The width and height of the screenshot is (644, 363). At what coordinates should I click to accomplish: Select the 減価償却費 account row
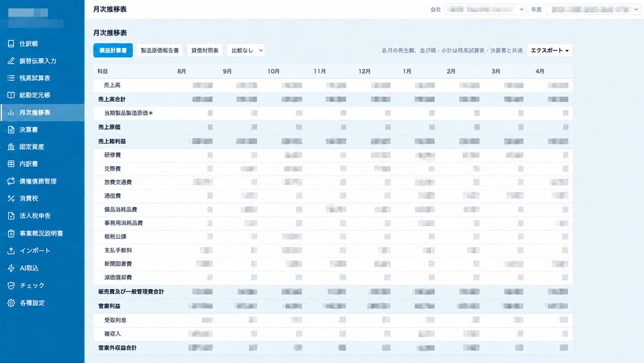[x=332, y=277]
